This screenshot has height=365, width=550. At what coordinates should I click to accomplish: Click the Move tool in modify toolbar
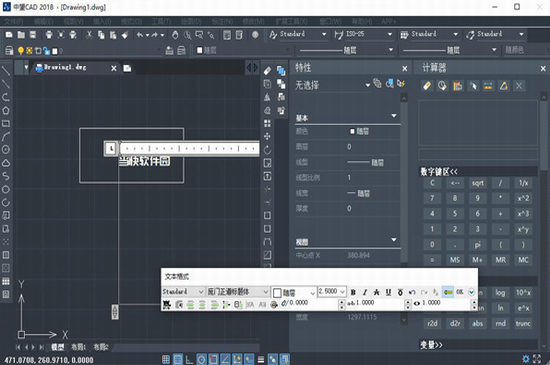(267, 136)
